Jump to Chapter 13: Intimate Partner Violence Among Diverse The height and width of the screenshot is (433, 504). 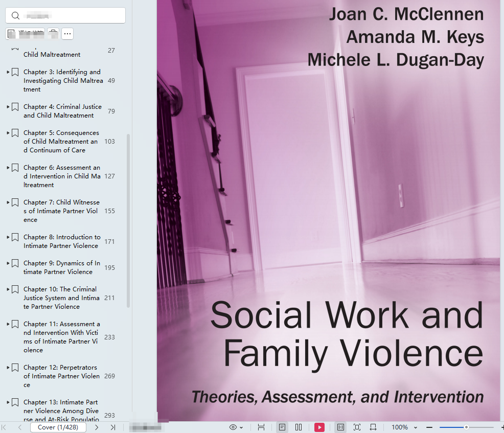tap(61, 411)
